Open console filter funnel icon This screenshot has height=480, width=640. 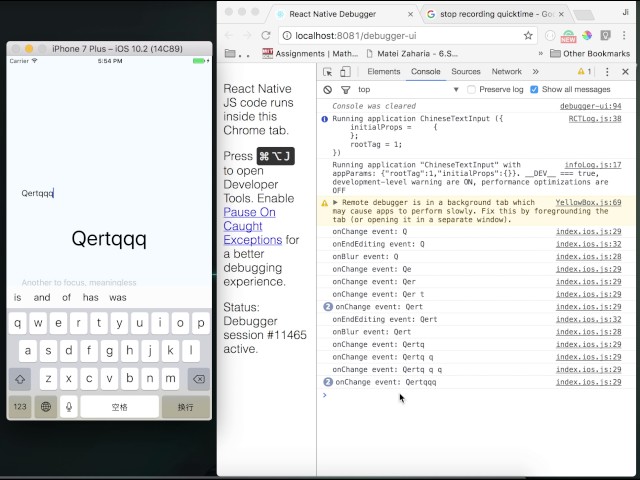tap(345, 90)
